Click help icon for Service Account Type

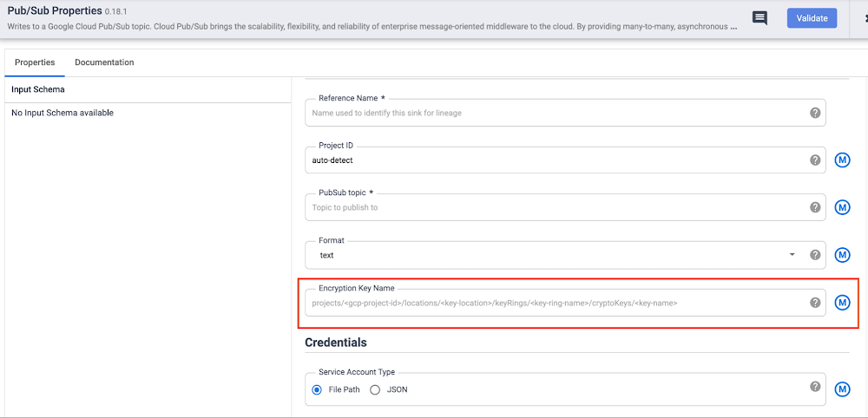coord(815,387)
